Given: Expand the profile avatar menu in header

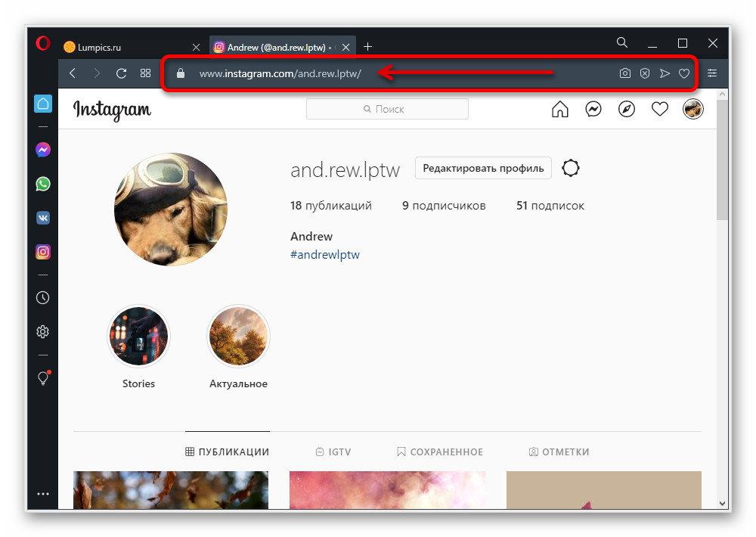Looking at the screenshot, I should point(693,110).
